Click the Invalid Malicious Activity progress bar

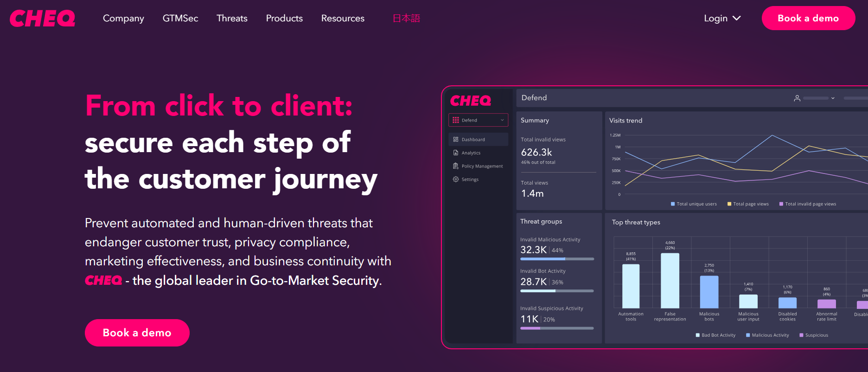point(557,259)
